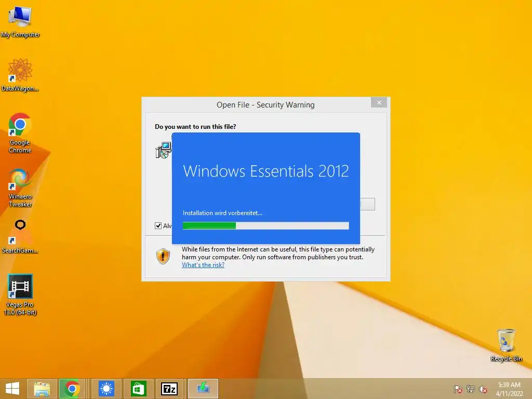
Task: Open the 'What's the risk?' link
Action: click(x=203, y=265)
